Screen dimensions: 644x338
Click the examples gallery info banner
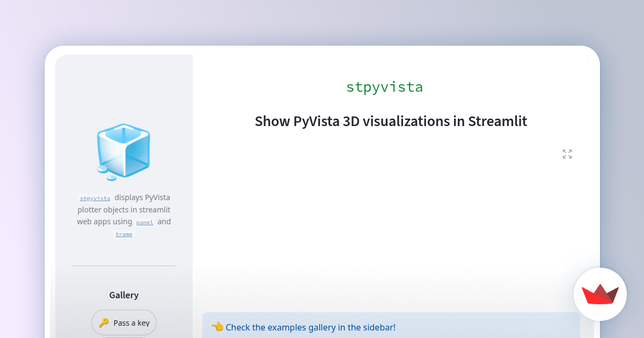click(x=391, y=327)
